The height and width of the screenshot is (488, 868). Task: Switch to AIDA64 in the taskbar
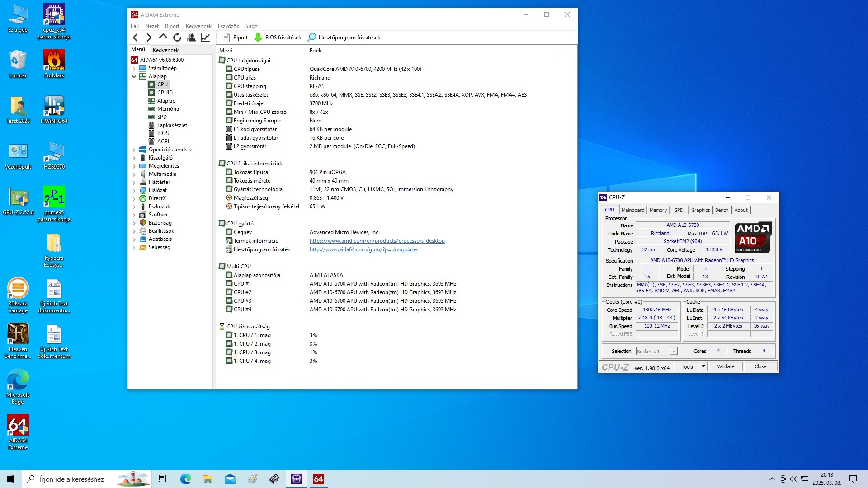(319, 479)
